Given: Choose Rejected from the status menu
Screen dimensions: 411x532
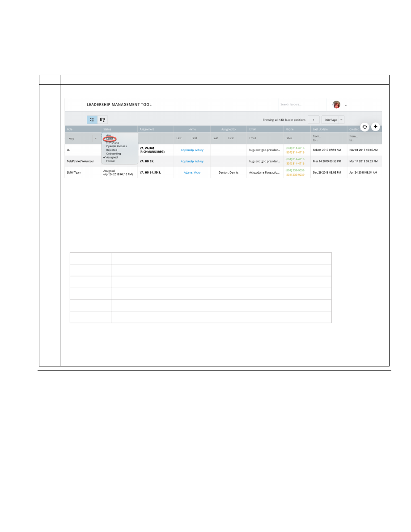Looking at the screenshot, I should [112, 150].
